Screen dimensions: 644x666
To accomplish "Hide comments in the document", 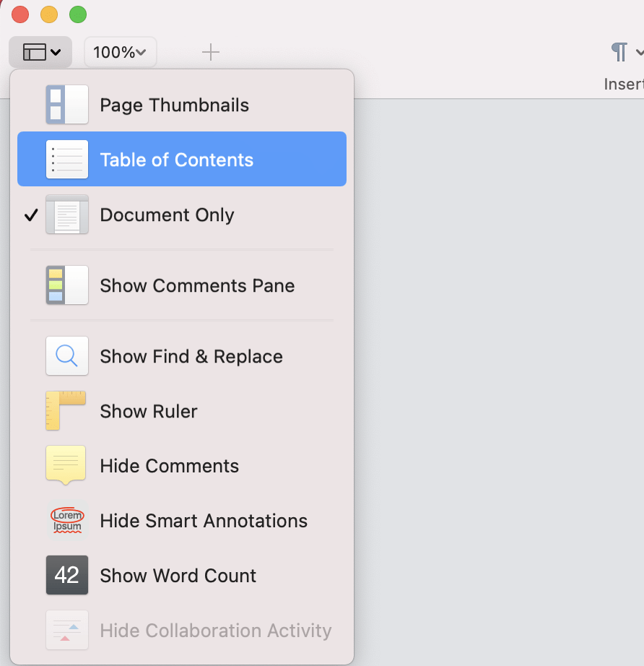I will (169, 465).
